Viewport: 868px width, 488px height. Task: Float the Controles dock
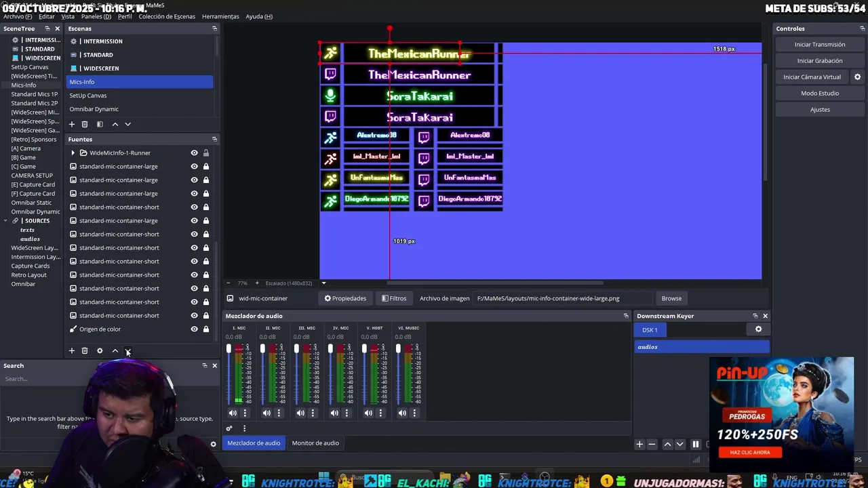(862, 28)
